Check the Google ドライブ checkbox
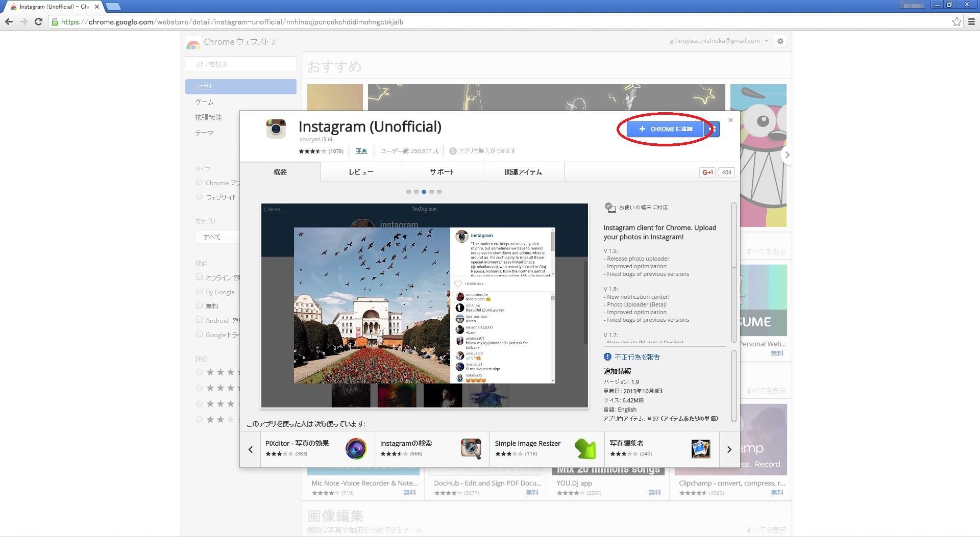980x537 pixels. pos(199,334)
